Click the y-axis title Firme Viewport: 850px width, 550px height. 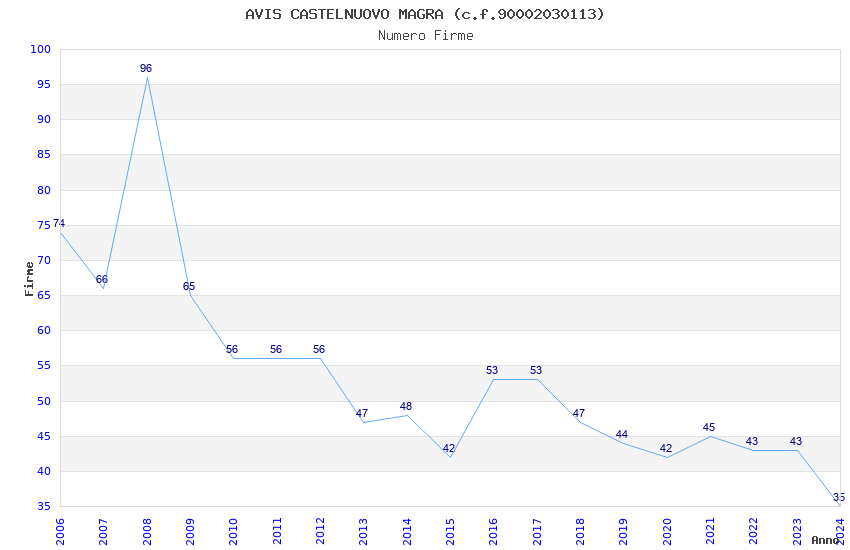click(x=29, y=279)
